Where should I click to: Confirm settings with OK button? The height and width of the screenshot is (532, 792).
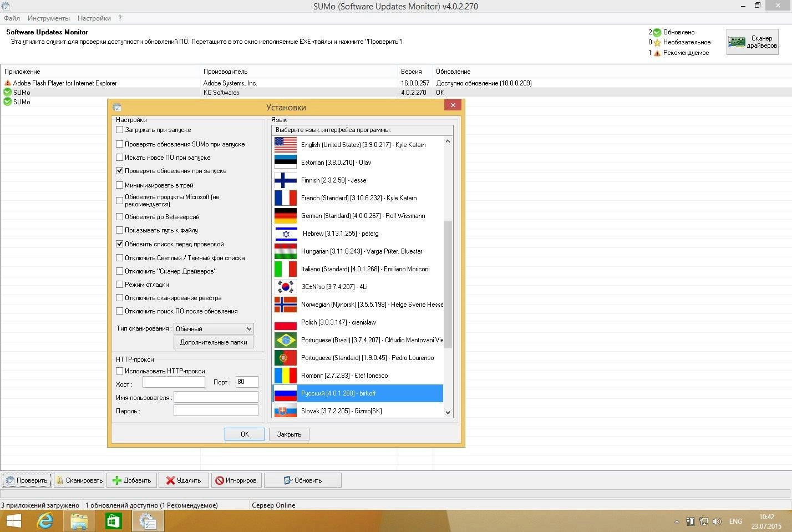click(x=245, y=434)
